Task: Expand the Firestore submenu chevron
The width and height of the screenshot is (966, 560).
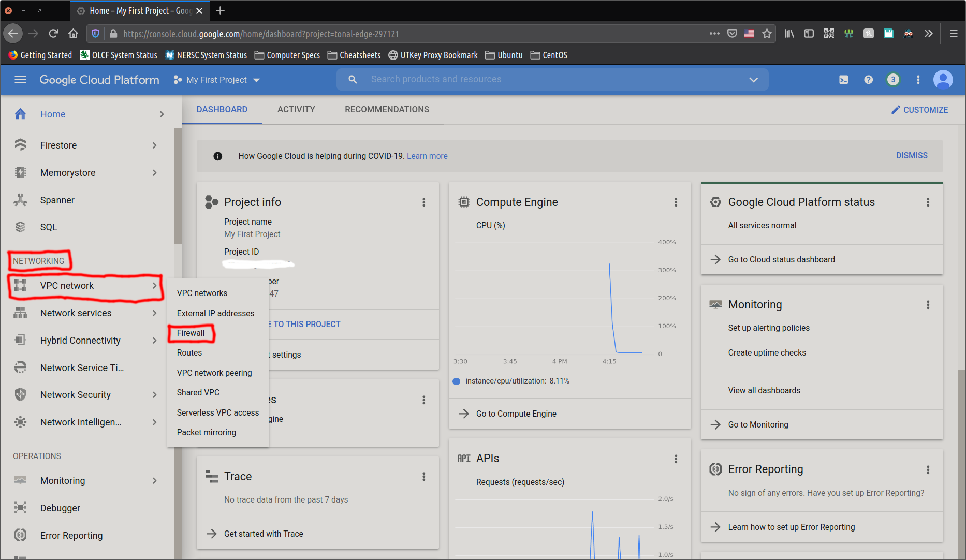Action: tap(154, 145)
